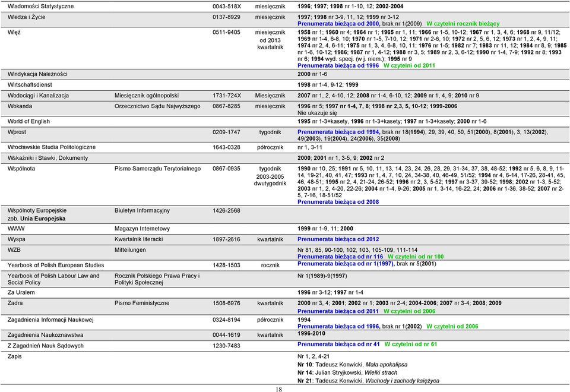
Task: Select subtitle Mitteilungen
Action: coord(130,250)
